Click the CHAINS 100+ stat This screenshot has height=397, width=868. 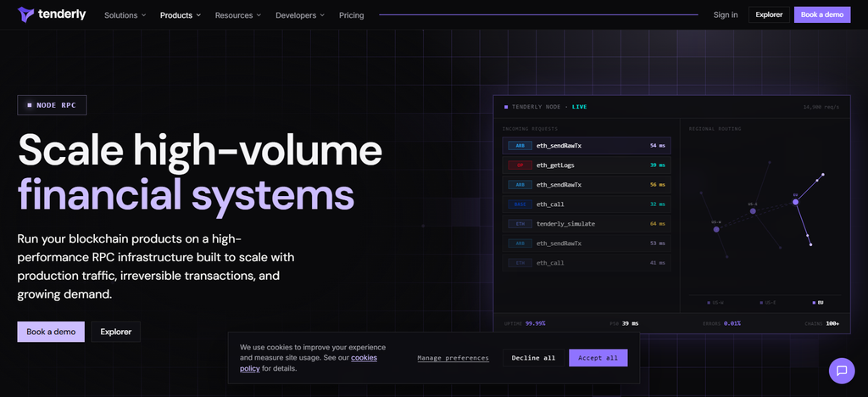point(822,323)
